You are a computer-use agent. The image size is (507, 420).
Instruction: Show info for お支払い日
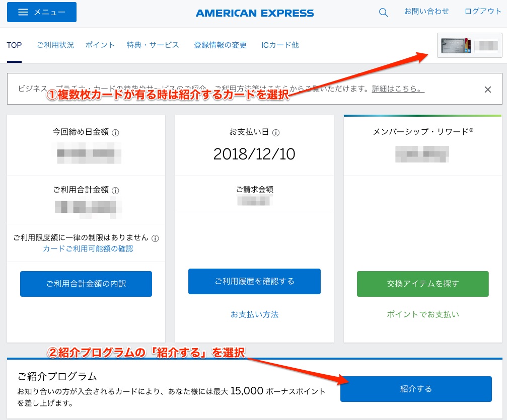276,132
